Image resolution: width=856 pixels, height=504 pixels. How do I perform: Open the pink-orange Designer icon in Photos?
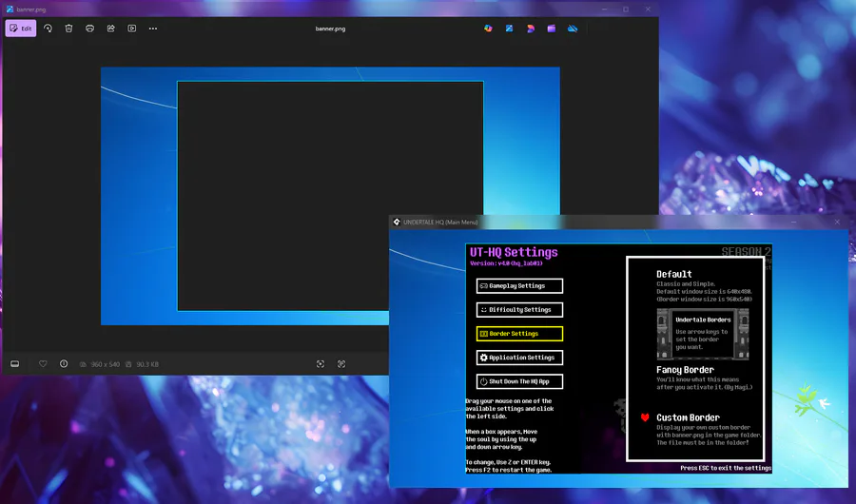coord(530,29)
